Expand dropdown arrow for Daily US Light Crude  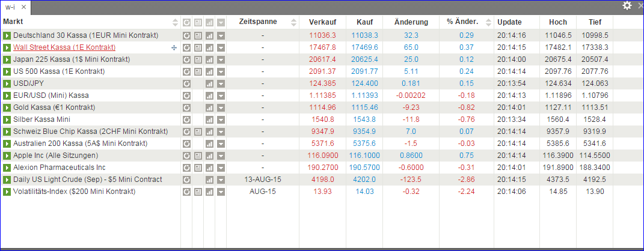[x=221, y=180]
